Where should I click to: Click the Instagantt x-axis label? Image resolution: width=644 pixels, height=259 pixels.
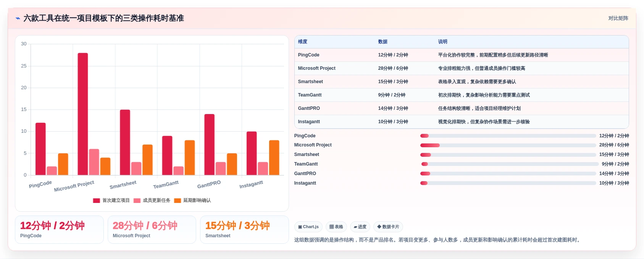coord(251,185)
